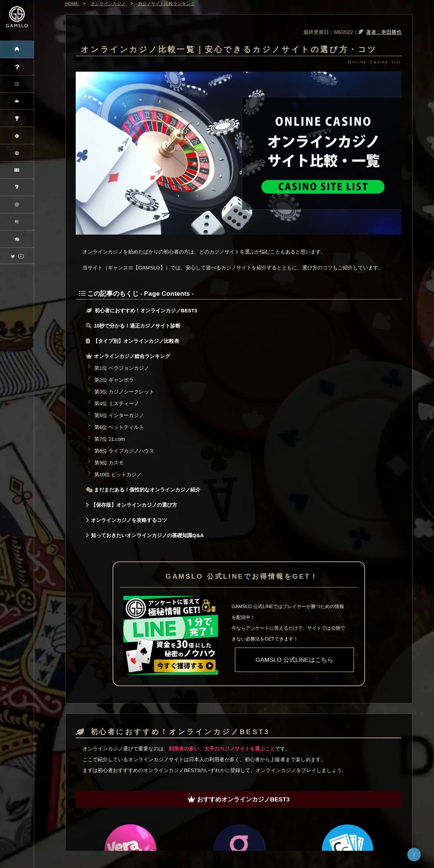Open the dollar sign sidebar icon
This screenshot has height=868, width=434.
pos(17,239)
